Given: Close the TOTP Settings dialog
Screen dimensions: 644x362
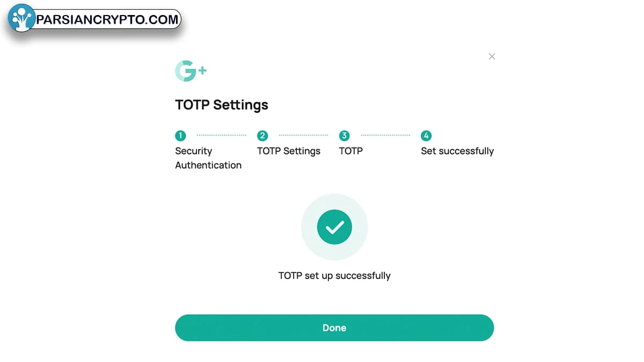Looking at the screenshot, I should point(492,56).
